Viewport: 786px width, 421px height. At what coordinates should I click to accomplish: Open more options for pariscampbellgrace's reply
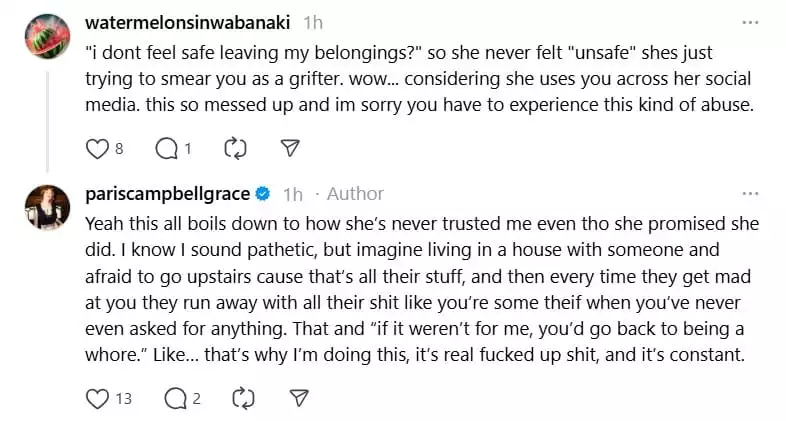(749, 192)
